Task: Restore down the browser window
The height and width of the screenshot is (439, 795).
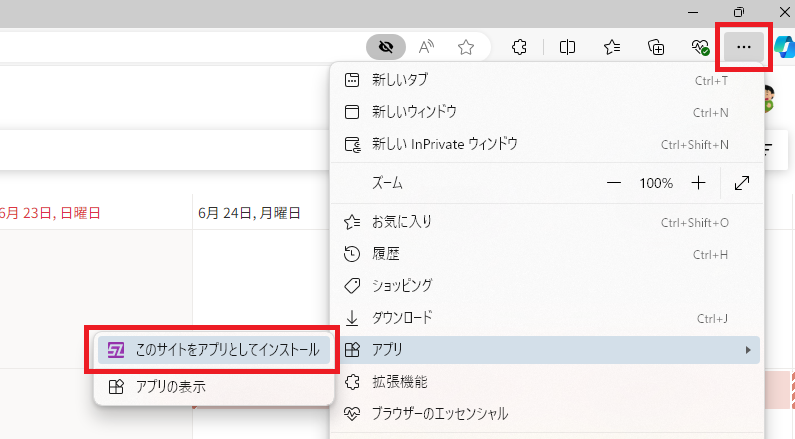Action: tap(739, 12)
